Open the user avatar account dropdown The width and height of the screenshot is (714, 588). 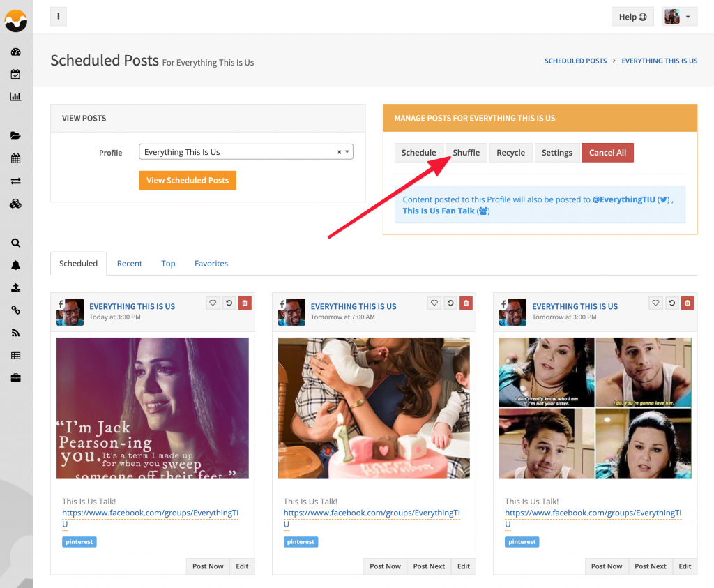pos(679,17)
